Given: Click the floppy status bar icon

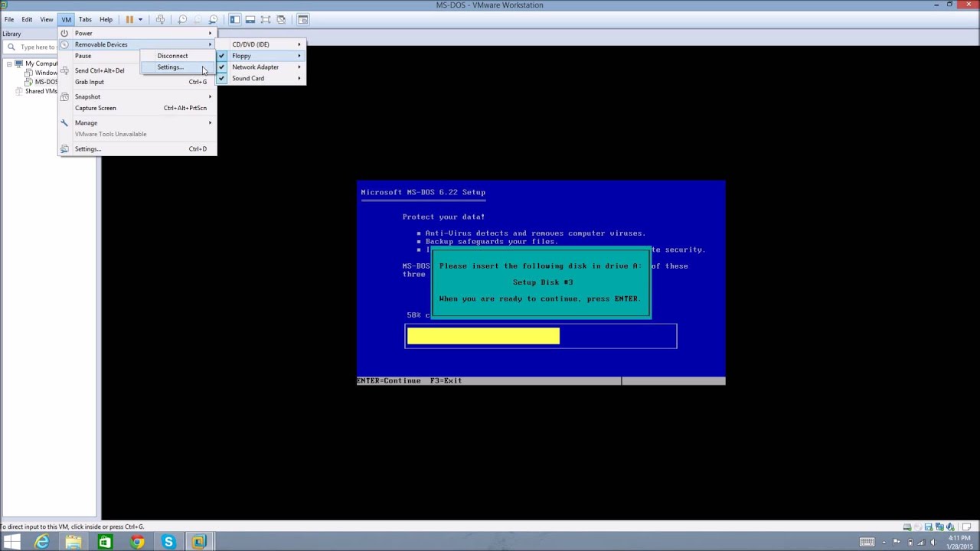Looking at the screenshot, I should tap(929, 527).
